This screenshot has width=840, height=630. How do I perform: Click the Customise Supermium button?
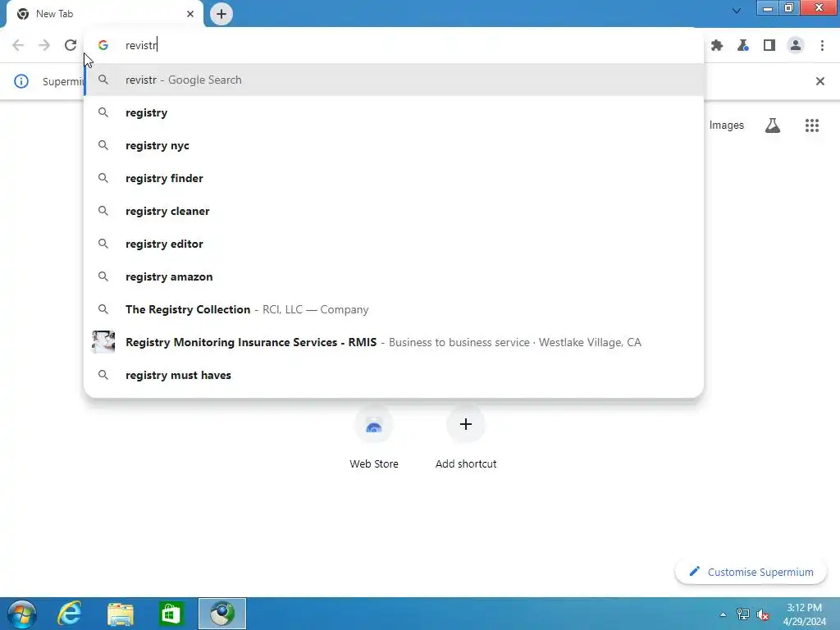coord(751,572)
